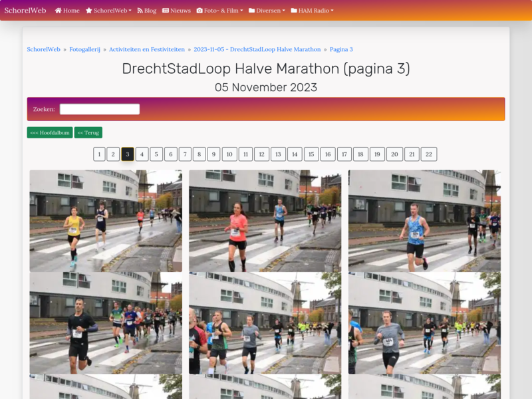
Task: Go to page 10
Action: 229,154
